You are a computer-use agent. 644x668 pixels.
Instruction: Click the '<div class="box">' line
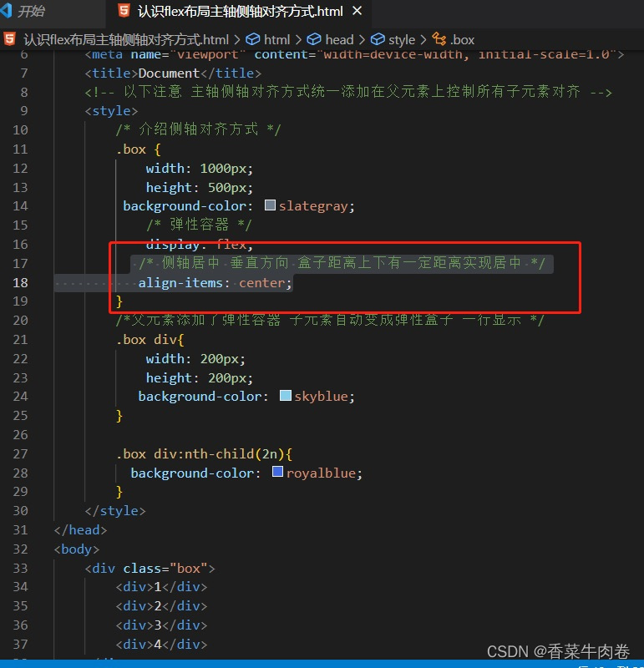(150, 569)
